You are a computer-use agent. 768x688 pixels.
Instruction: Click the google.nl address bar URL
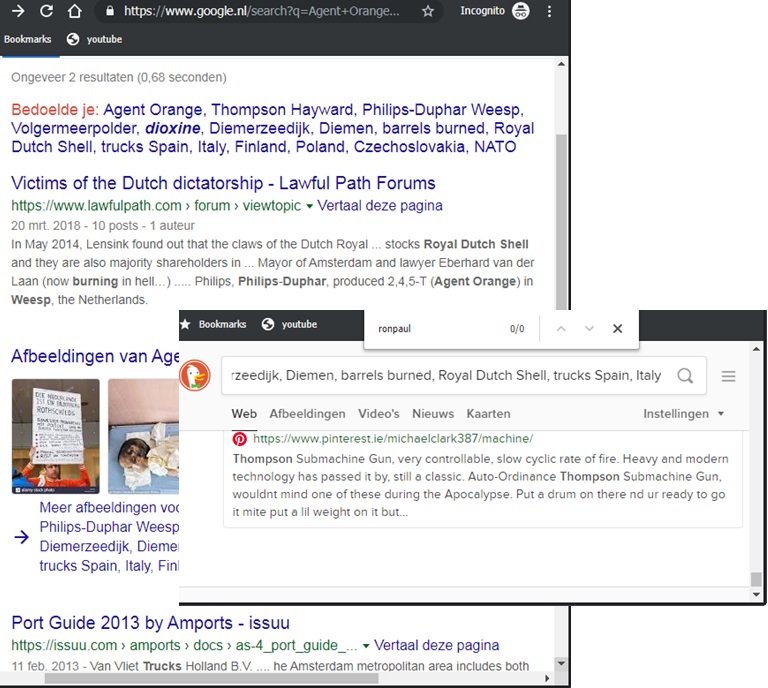pyautogui.click(x=261, y=11)
